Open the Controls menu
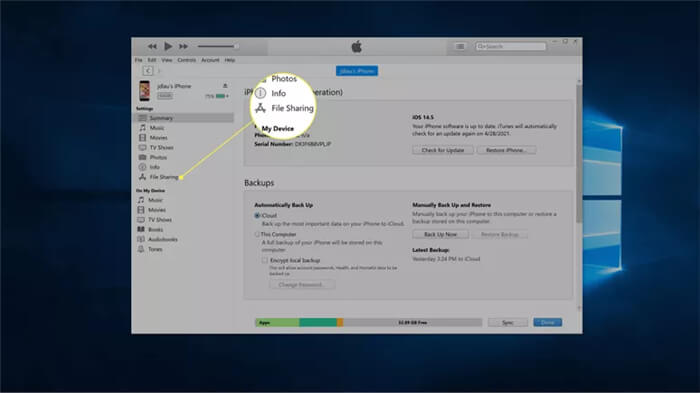This screenshot has height=393, width=700. point(187,60)
